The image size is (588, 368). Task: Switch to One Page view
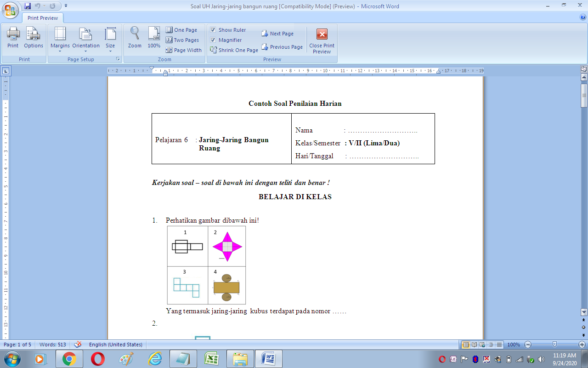181,30
